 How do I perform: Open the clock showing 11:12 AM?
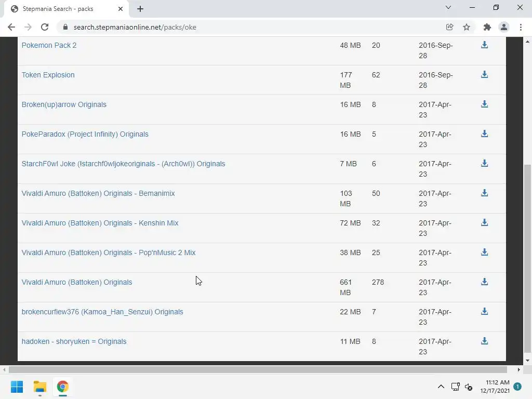click(x=495, y=387)
